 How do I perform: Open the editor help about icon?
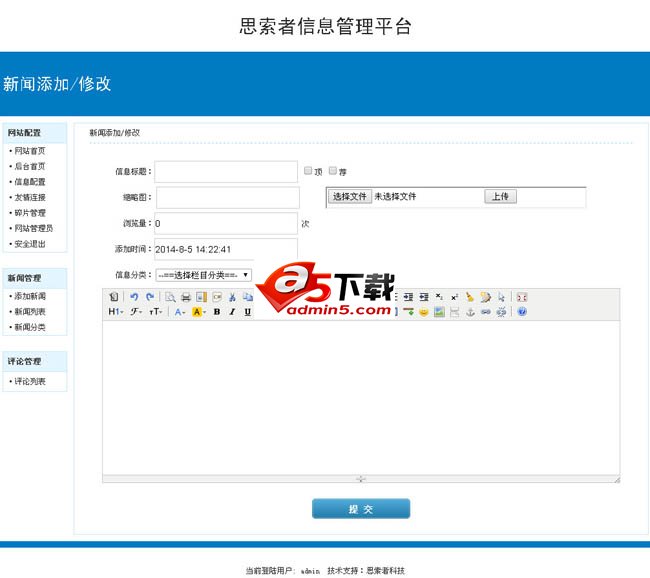point(522,312)
